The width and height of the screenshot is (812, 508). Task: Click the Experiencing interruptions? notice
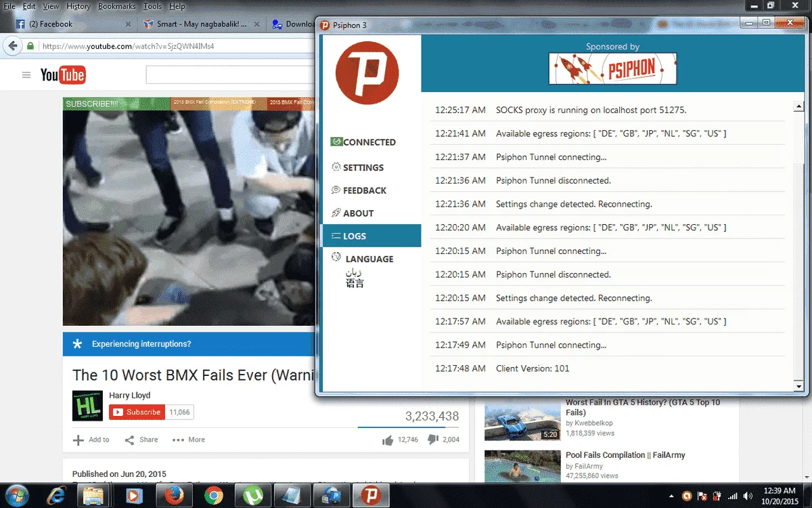[141, 344]
